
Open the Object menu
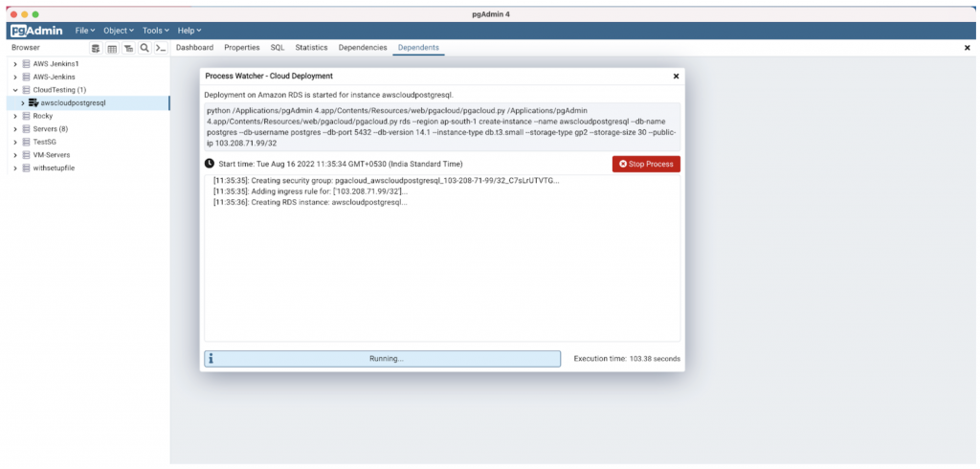point(119,31)
